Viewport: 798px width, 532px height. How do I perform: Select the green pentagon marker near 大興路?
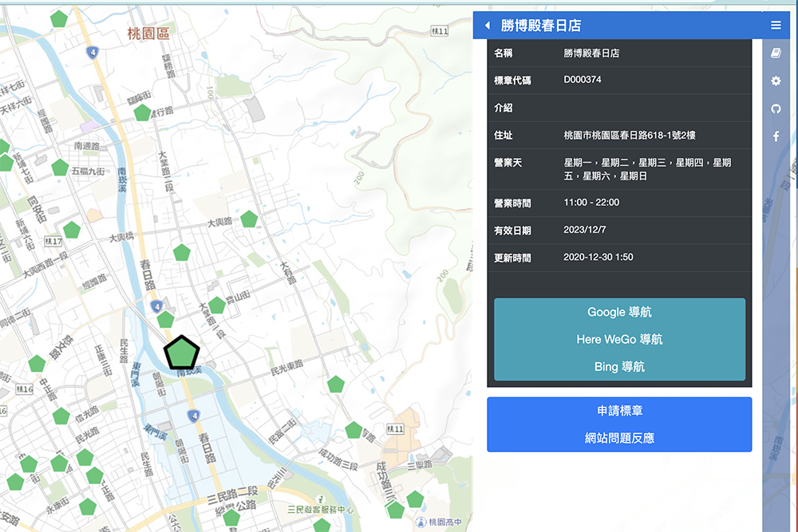coord(248,219)
